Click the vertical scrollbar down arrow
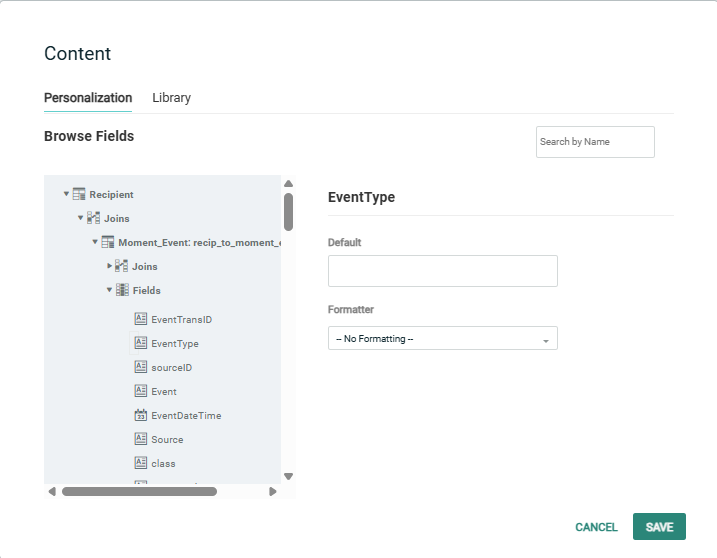This screenshot has height=558, width=717. (x=288, y=477)
